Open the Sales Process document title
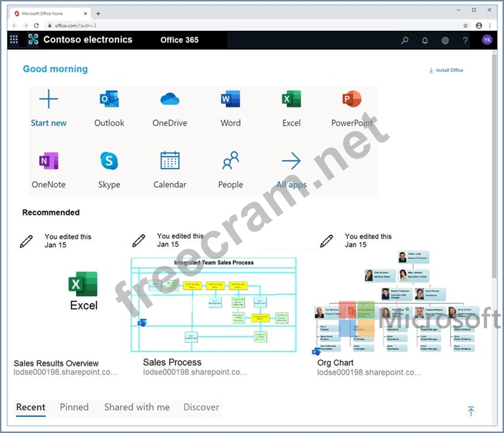Viewport: 504px width, 433px height. tap(172, 362)
